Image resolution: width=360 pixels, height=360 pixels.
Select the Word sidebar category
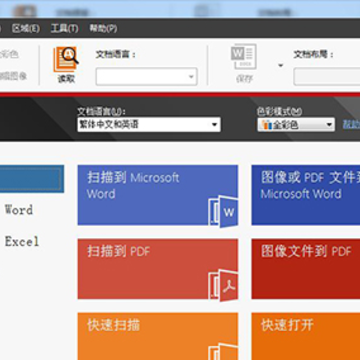(x=19, y=210)
